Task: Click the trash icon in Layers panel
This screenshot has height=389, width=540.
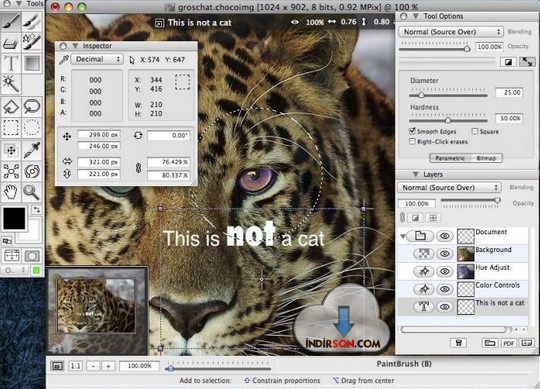Action: point(459,343)
